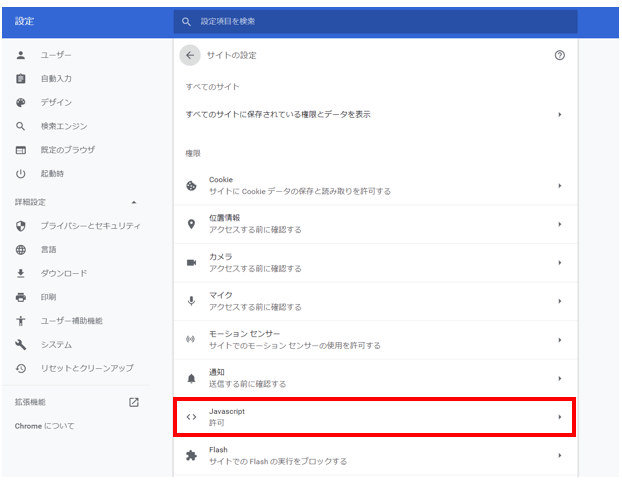
Task: Expand the Cookie row arrow
Action: (559, 186)
